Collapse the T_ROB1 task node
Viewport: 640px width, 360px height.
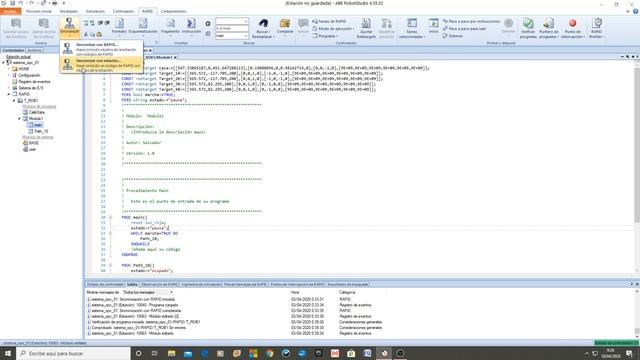coord(14,100)
